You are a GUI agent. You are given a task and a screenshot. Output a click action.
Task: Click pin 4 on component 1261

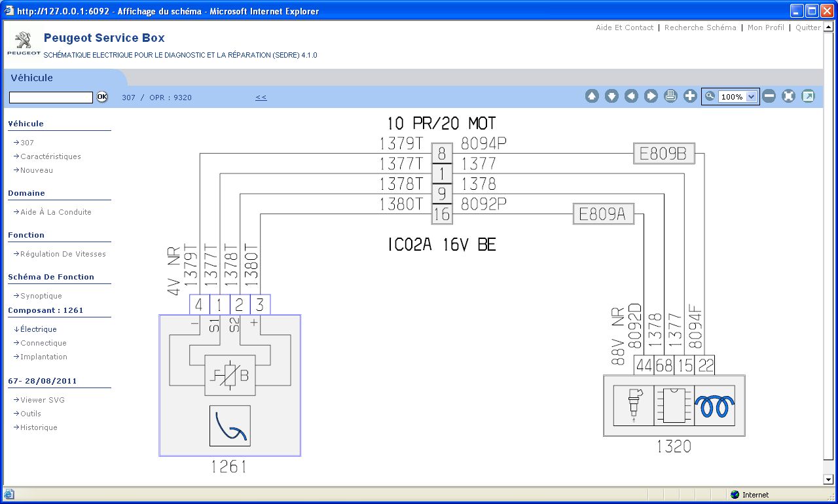(199, 305)
